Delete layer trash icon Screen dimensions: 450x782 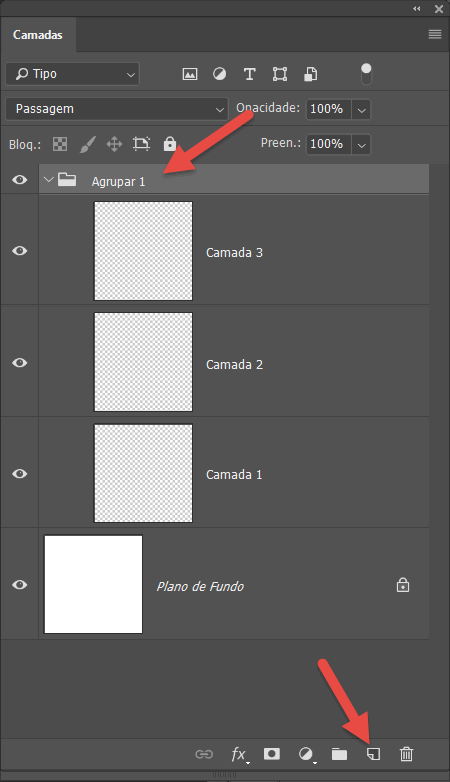tap(407, 754)
